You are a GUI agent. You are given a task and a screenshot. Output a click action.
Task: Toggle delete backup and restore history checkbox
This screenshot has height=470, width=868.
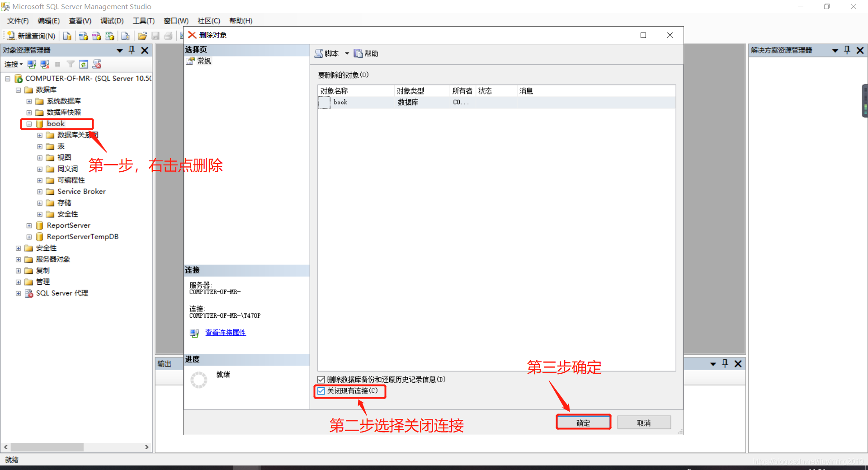[x=321, y=380]
